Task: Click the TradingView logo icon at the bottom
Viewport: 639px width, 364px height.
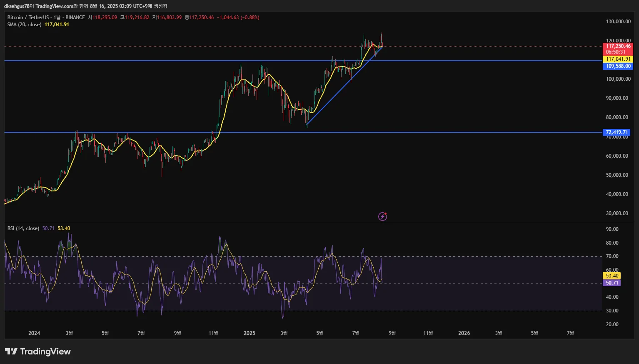Action: coord(11,352)
